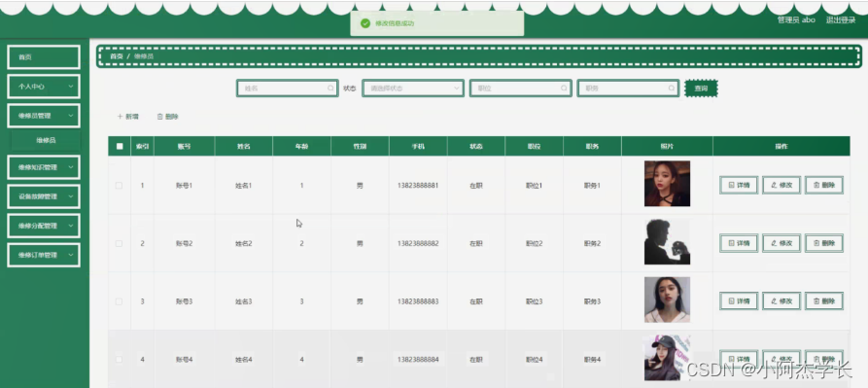Click the 姓名 column header
The image size is (868, 388).
tap(244, 147)
